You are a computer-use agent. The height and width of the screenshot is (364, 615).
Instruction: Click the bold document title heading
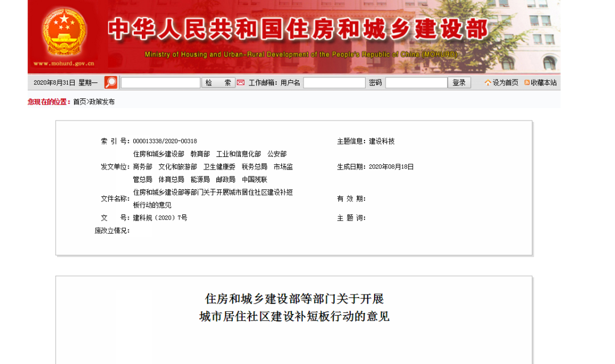click(294, 307)
